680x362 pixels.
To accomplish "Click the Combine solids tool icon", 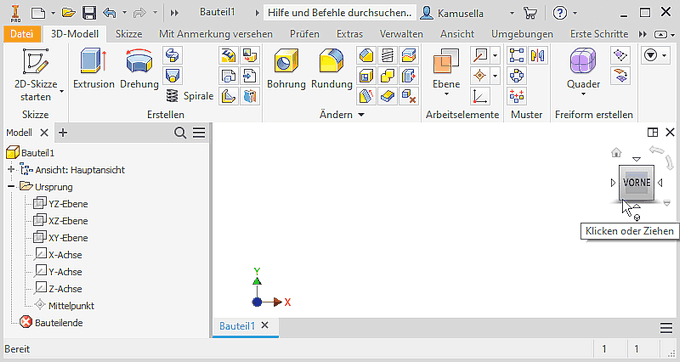I will pyautogui.click(x=387, y=76).
